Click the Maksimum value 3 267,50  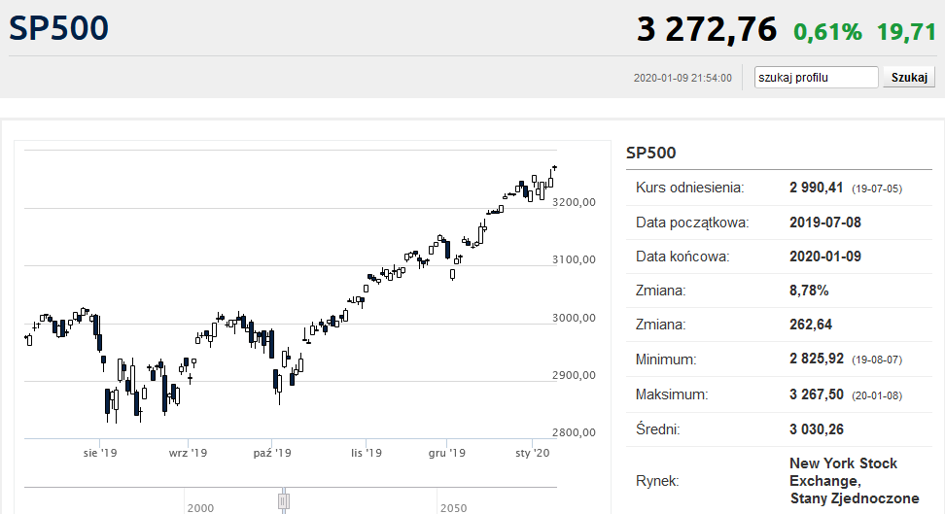(816, 395)
